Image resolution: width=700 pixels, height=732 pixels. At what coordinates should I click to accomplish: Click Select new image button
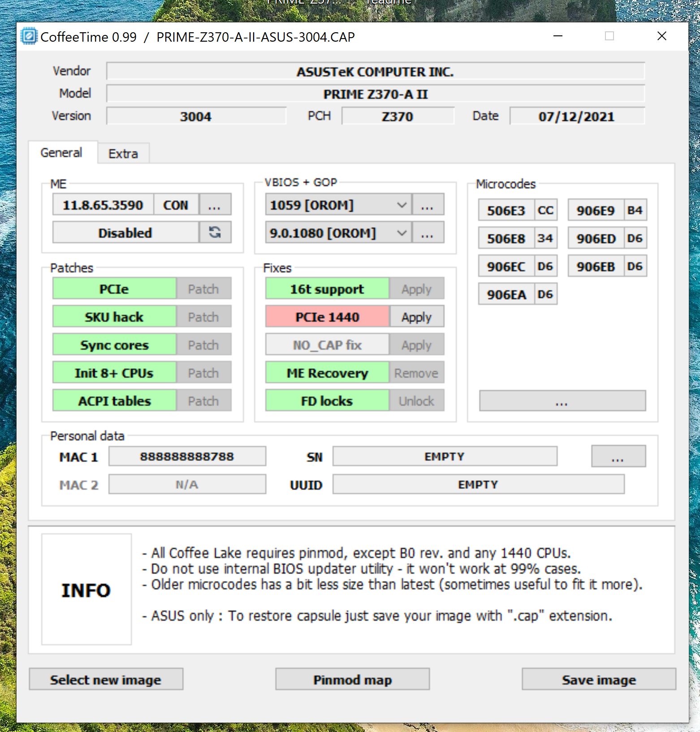(x=106, y=679)
